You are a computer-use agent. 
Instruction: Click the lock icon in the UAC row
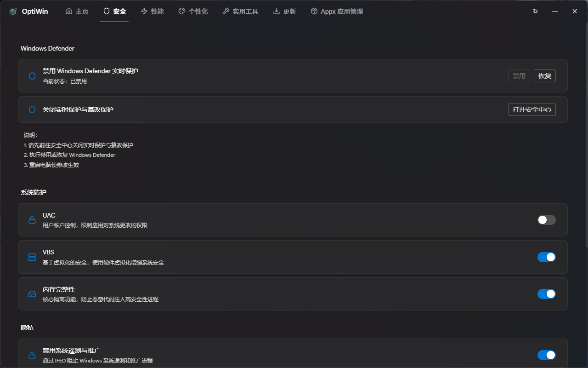pyautogui.click(x=32, y=220)
